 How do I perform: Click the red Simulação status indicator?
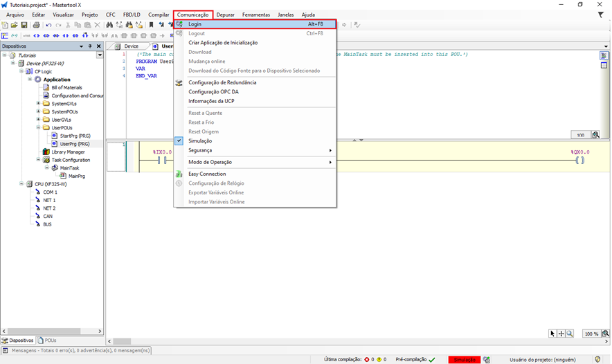464,360
